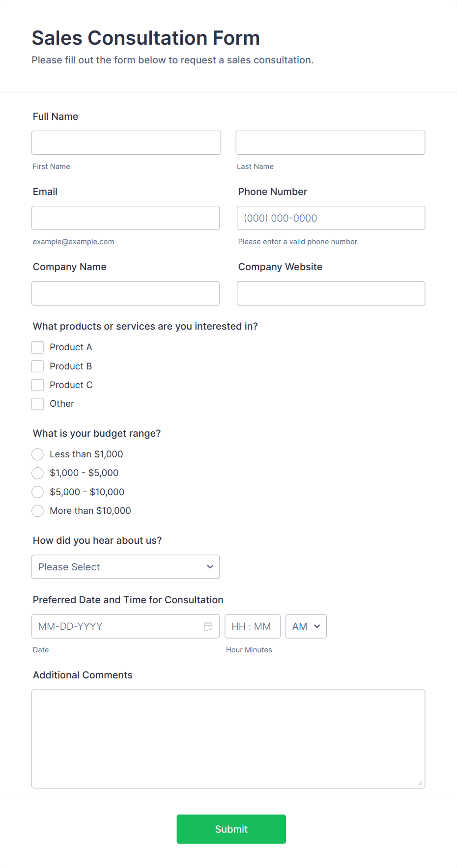The height and width of the screenshot is (868, 457).
Task: Open the date picker calendar icon
Action: [x=208, y=626]
